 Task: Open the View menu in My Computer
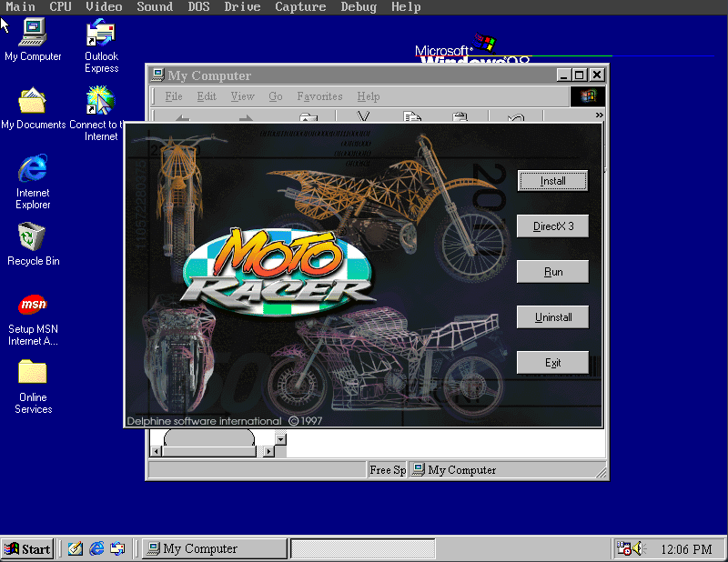tap(242, 96)
